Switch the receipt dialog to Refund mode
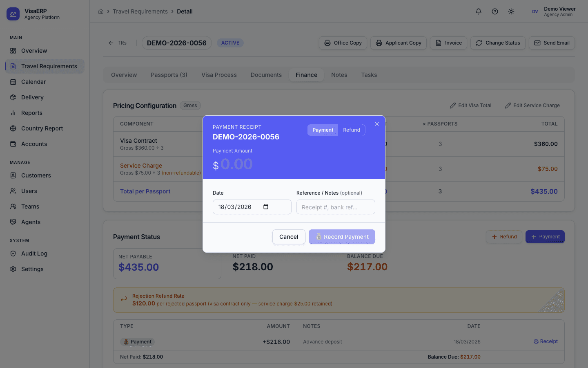 (352, 130)
